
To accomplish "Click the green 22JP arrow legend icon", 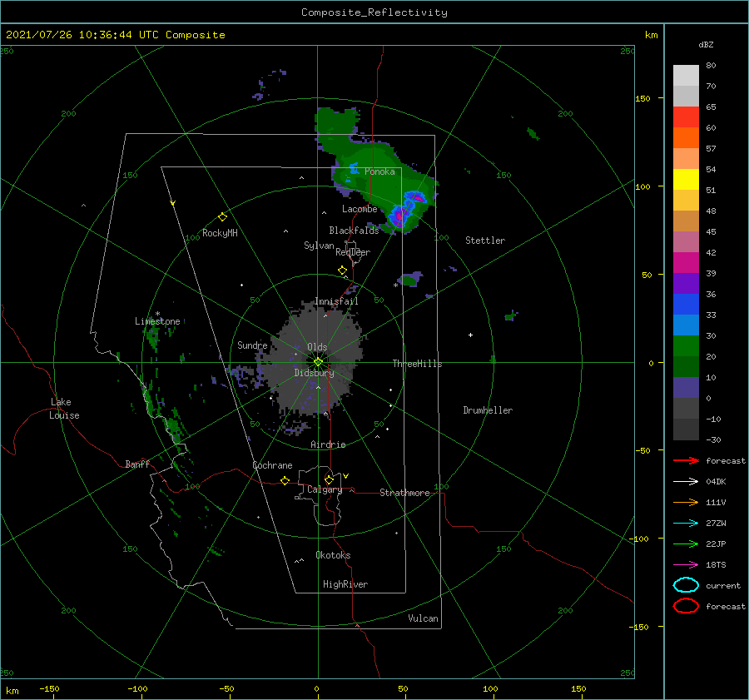I will click(686, 544).
